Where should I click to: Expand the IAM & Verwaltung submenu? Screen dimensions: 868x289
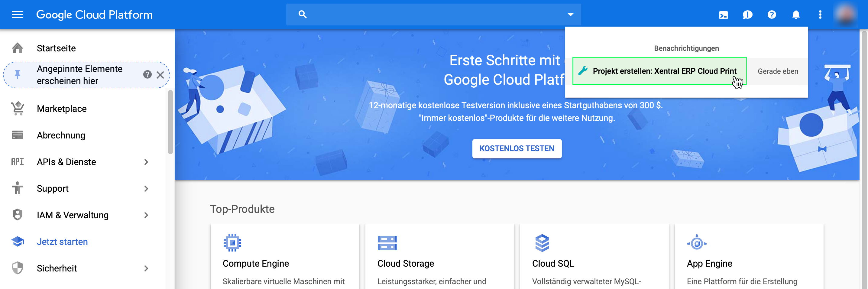coord(146,215)
